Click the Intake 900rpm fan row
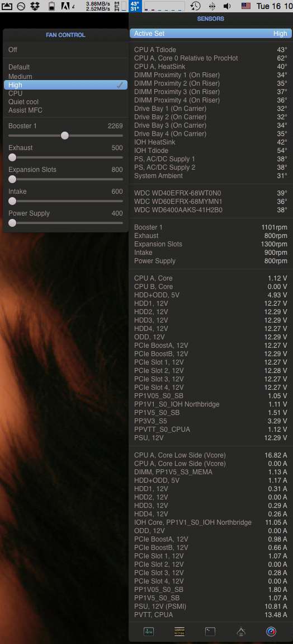This screenshot has width=293, height=644. point(210,252)
